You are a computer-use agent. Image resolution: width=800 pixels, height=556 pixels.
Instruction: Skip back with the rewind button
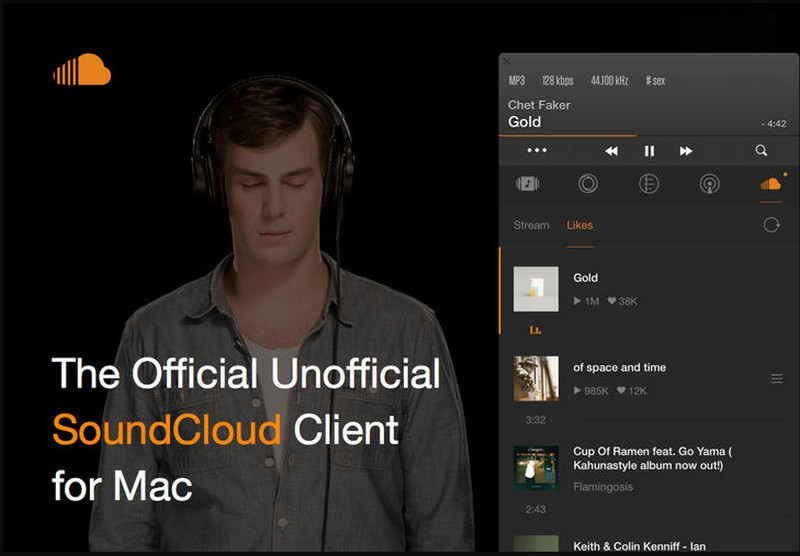pyautogui.click(x=611, y=151)
